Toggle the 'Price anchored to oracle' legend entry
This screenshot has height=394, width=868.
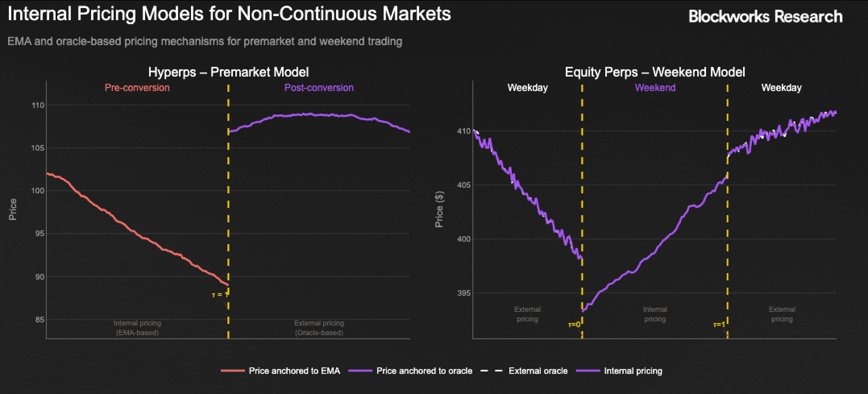424,371
